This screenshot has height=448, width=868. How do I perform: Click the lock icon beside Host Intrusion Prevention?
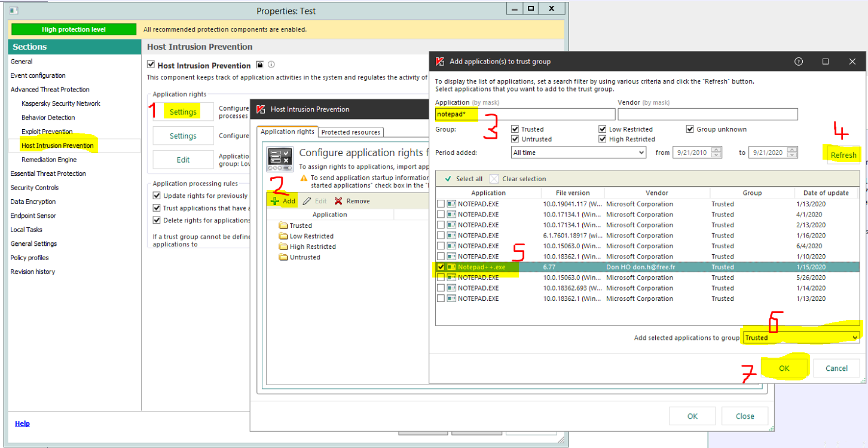[260, 65]
